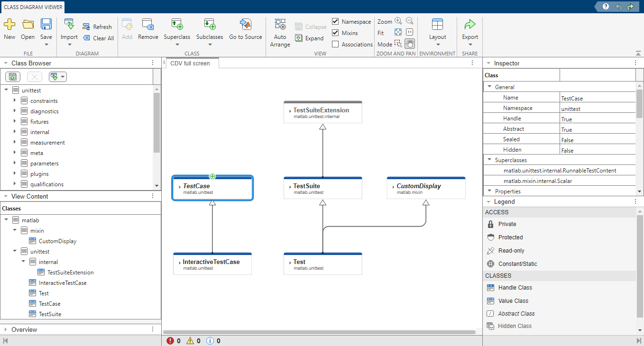Viewport: 644px width, 346px height.
Task: Add subclasses with the Subclasses icon
Action: [210, 24]
